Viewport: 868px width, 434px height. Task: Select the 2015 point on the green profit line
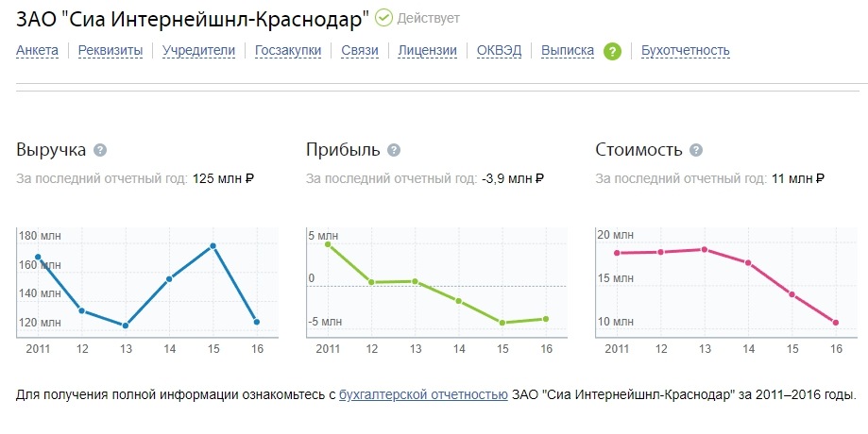pos(502,323)
